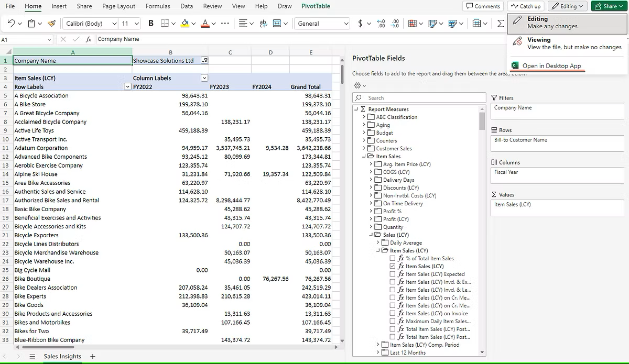The width and height of the screenshot is (629, 364).
Task: Open the all sheets list icon
Action: pyautogui.click(x=32, y=357)
